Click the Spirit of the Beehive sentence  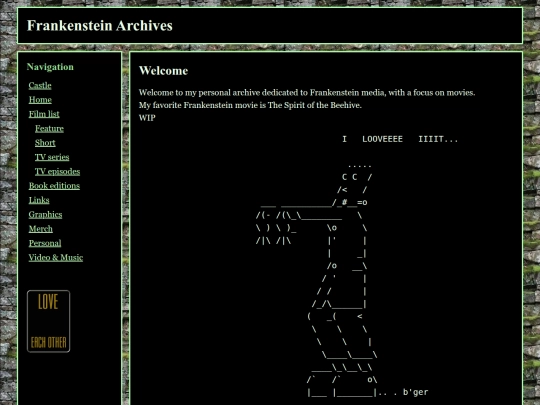[x=250, y=105]
